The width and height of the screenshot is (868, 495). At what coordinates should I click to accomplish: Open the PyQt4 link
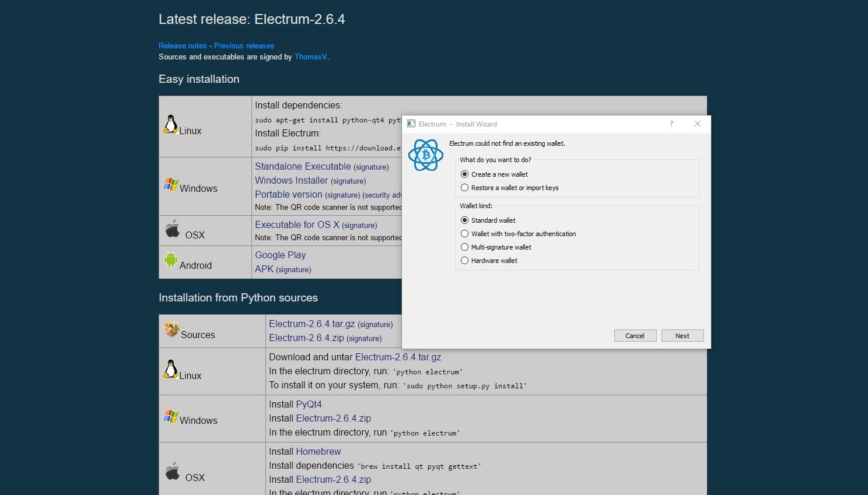point(309,404)
